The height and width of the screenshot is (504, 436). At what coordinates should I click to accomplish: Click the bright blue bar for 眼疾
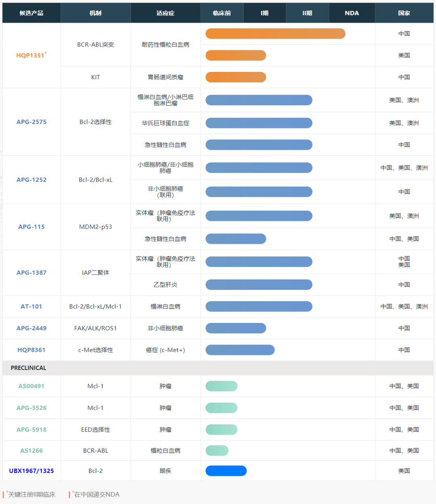coord(226,471)
